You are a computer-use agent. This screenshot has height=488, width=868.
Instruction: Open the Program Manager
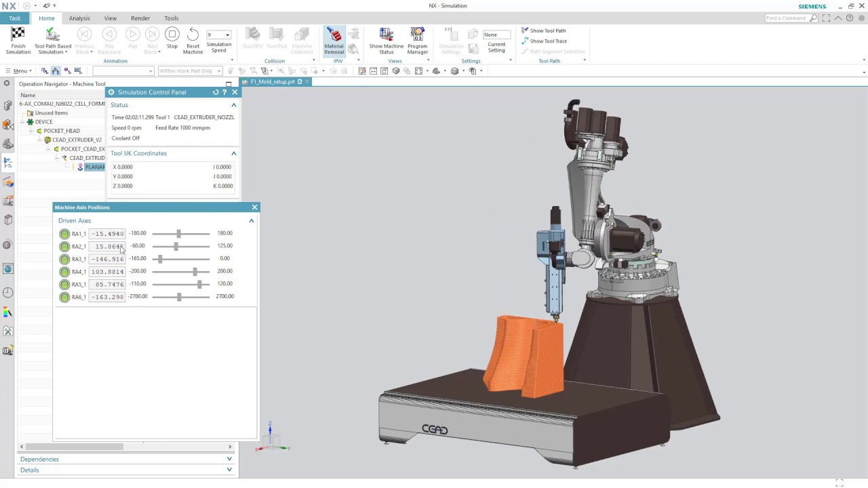417,41
